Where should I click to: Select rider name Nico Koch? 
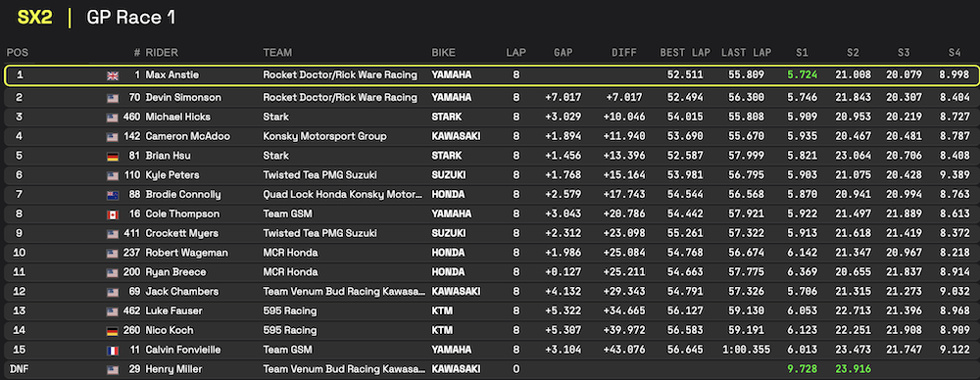pos(170,330)
